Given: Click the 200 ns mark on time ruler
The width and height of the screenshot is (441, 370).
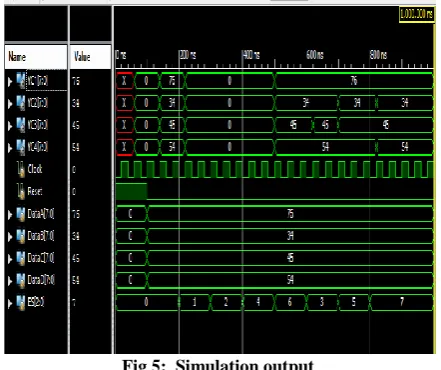Looking at the screenshot, I should pos(188,55).
